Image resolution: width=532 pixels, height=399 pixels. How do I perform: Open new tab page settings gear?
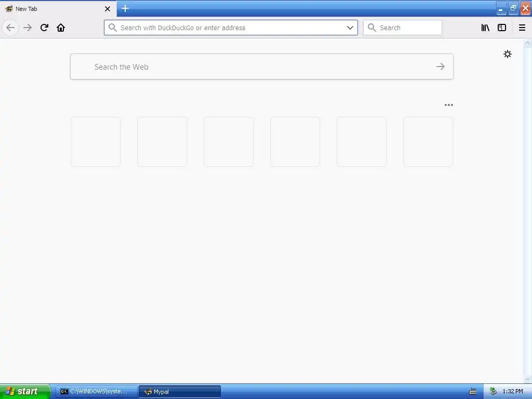coord(507,54)
